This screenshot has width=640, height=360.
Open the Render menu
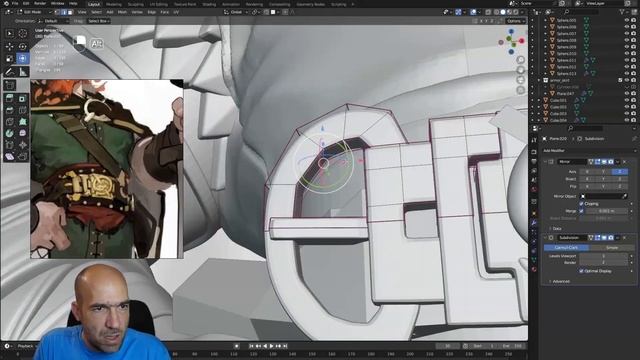pyautogui.click(x=40, y=3)
